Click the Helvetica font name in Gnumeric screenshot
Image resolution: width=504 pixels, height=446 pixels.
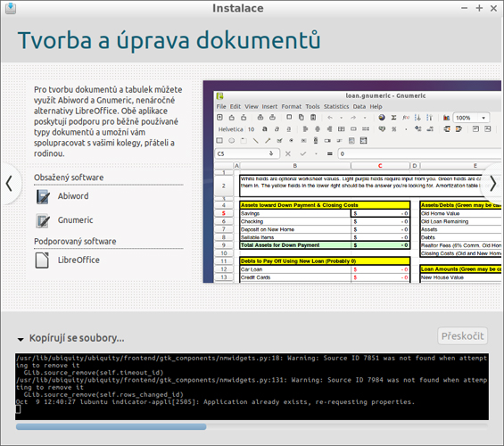tap(230, 129)
